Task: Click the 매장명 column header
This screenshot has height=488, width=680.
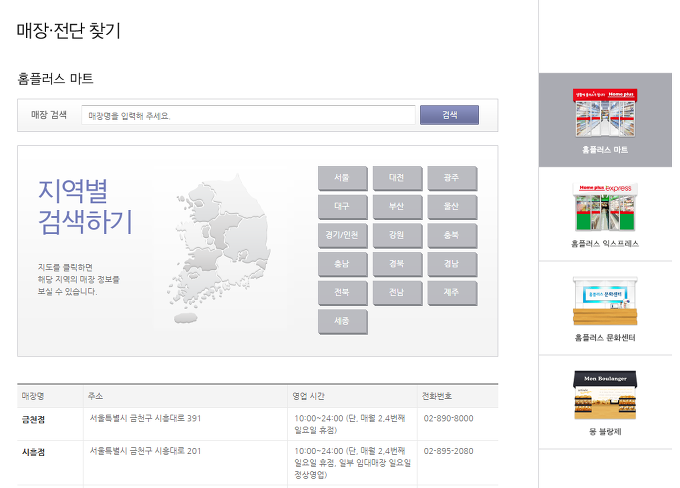Action: tap(33, 396)
